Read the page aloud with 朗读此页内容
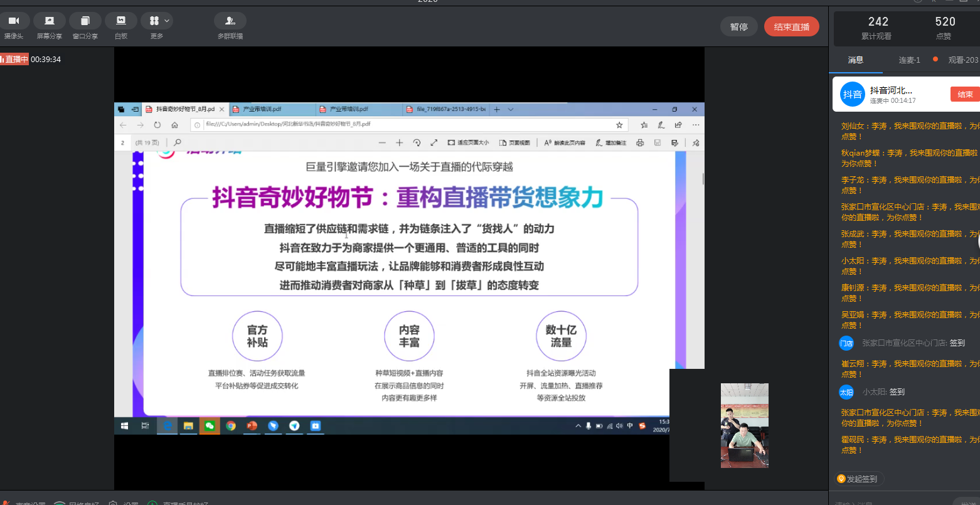Screen dimensions: 980x505 (x=565, y=143)
